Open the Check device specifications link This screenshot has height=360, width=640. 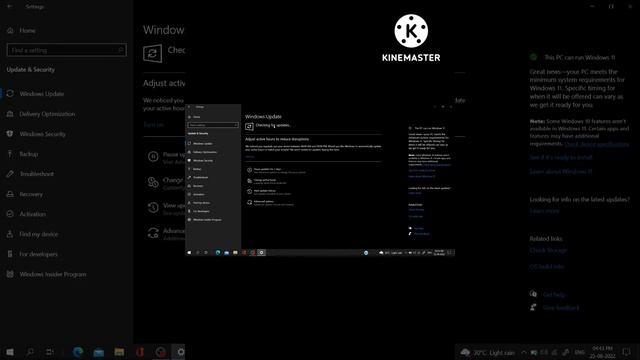[x=596, y=144]
